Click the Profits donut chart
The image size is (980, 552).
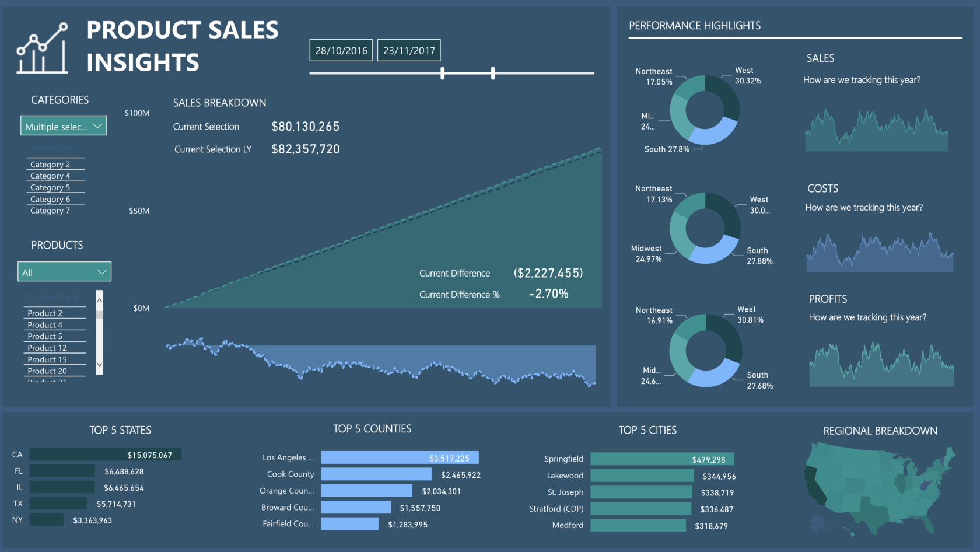(706, 351)
